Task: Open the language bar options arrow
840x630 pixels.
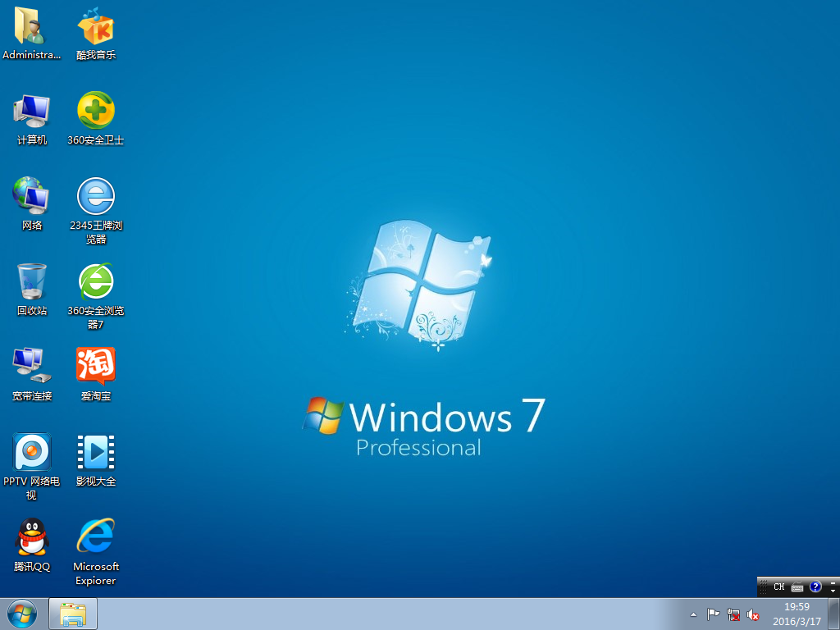Action: point(833,591)
